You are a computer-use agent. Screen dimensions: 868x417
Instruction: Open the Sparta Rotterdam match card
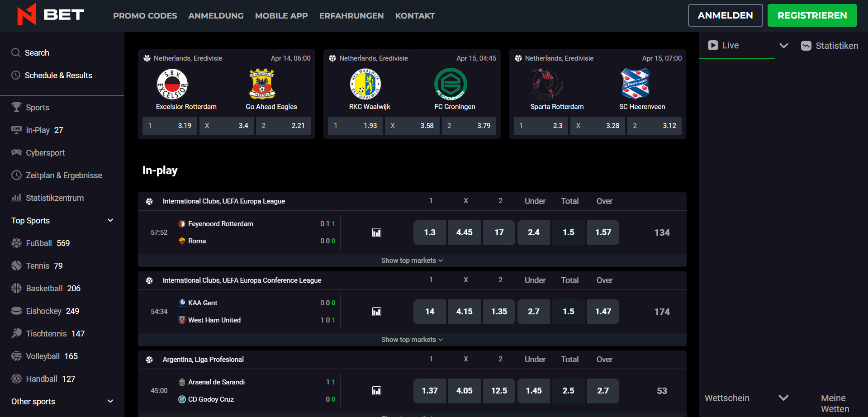(598, 94)
